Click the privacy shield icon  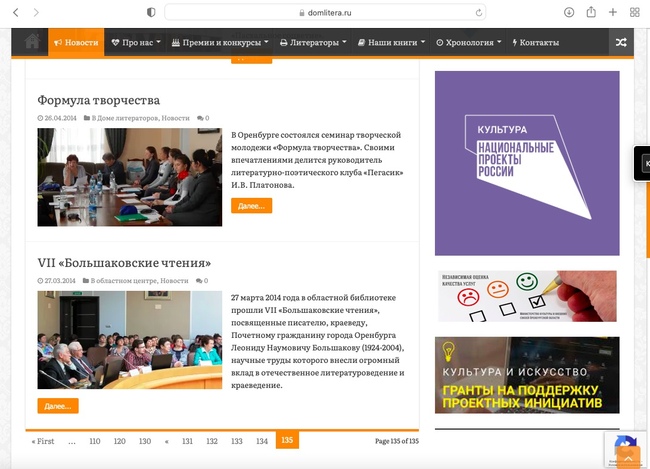(x=151, y=12)
